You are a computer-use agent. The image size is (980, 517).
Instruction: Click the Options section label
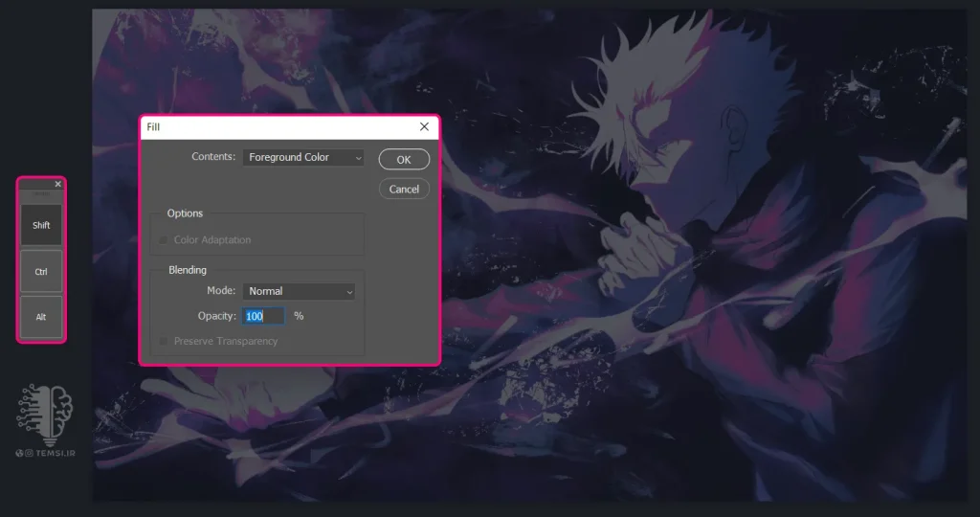(x=185, y=214)
